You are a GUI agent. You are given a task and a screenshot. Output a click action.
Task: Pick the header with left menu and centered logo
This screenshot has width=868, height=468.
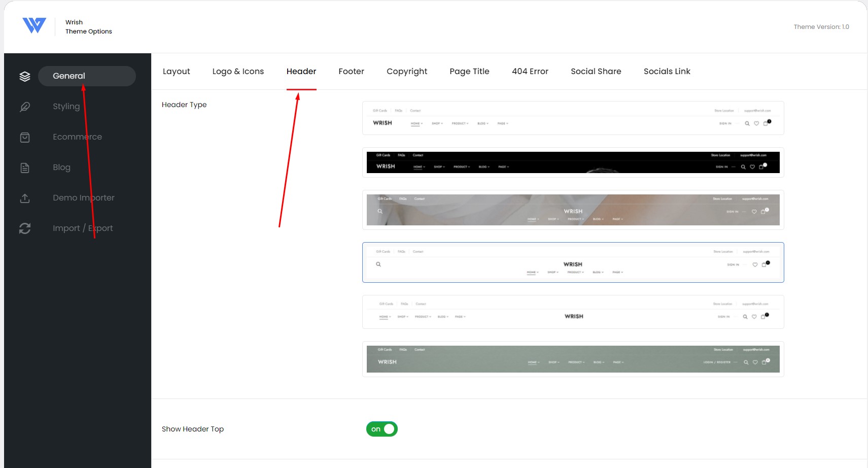(x=573, y=312)
